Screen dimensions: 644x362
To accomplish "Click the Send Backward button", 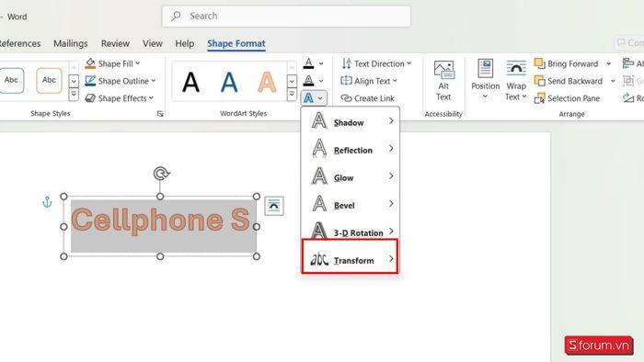I will [x=568, y=81].
